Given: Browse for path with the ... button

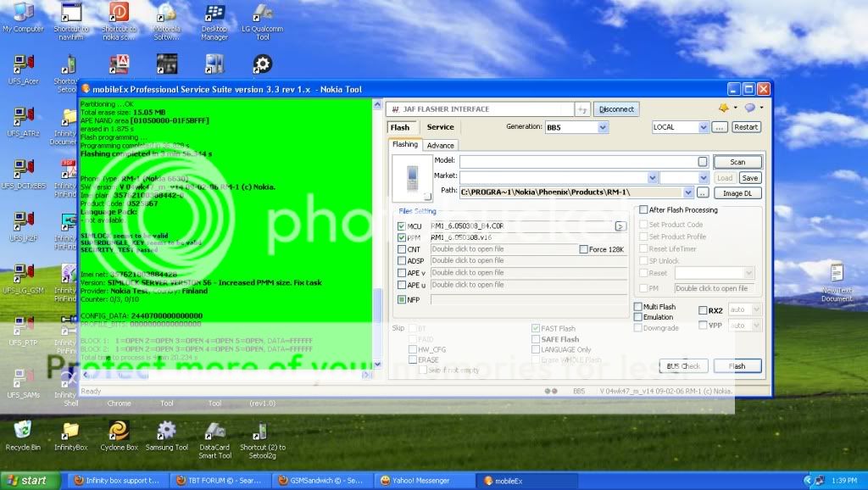Looking at the screenshot, I should (703, 193).
